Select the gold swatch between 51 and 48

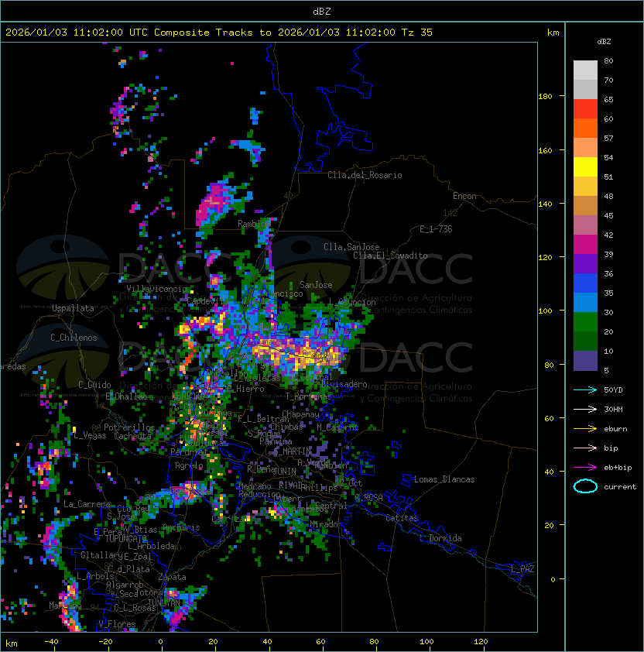pos(585,187)
